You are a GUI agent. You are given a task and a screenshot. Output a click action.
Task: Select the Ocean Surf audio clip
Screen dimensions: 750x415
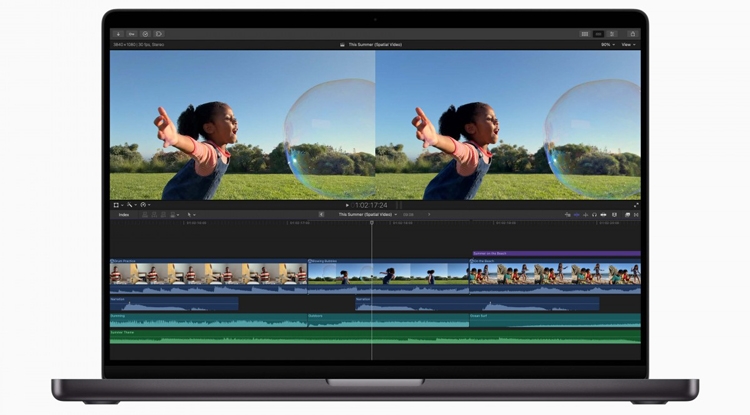[555, 320]
